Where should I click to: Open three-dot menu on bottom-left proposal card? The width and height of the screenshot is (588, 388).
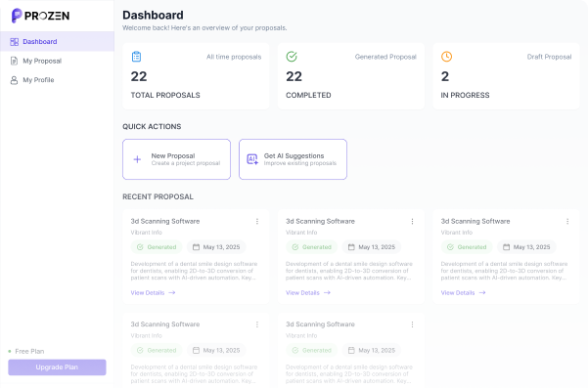pyautogui.click(x=257, y=324)
